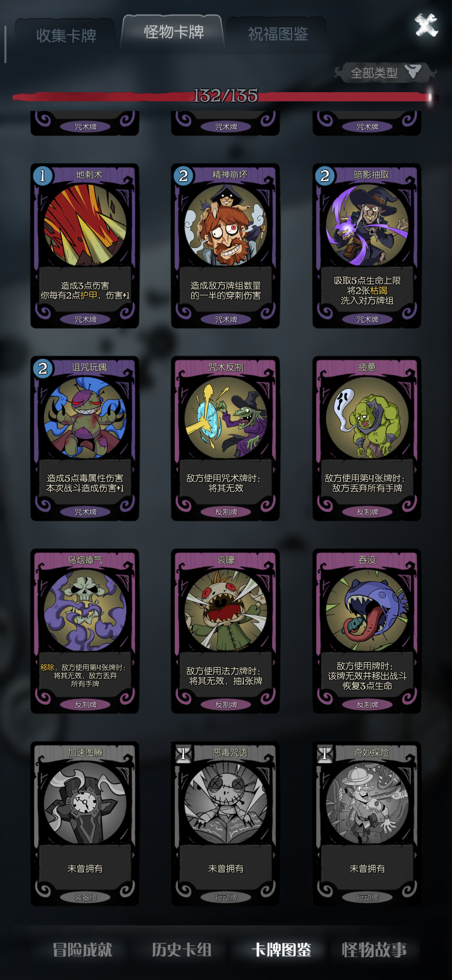Select the 哀嚎 screaming doll card

coord(226,631)
